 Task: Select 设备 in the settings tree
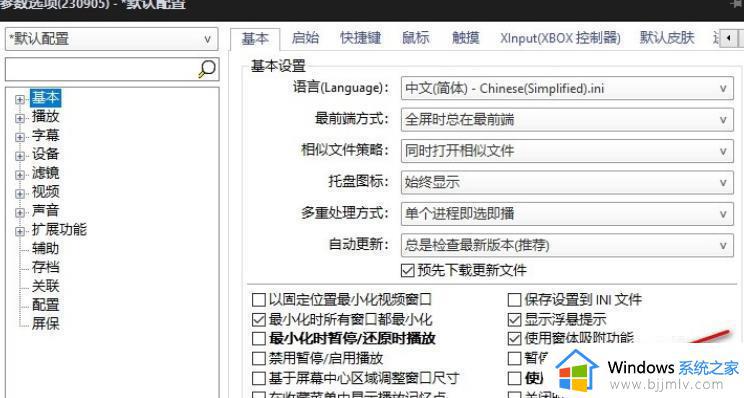[46, 154]
